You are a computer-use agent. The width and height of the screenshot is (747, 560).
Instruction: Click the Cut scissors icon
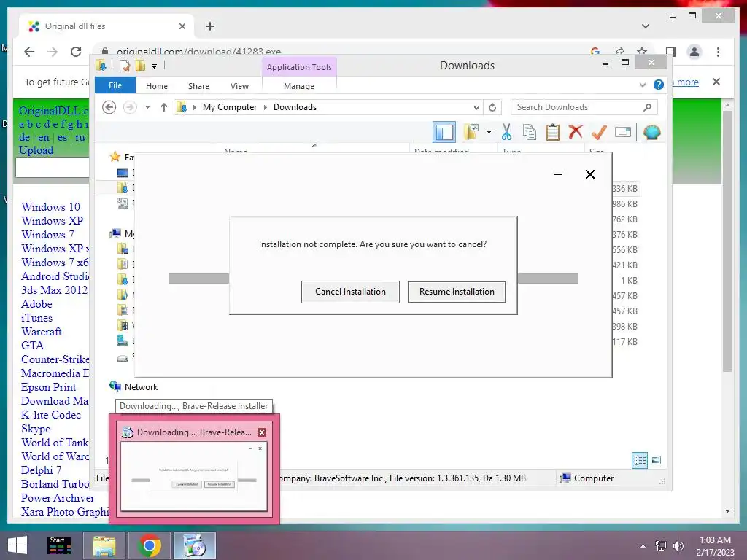click(x=506, y=132)
